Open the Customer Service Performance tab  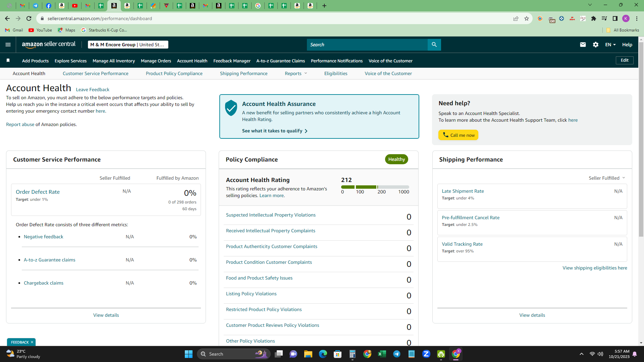96,73
